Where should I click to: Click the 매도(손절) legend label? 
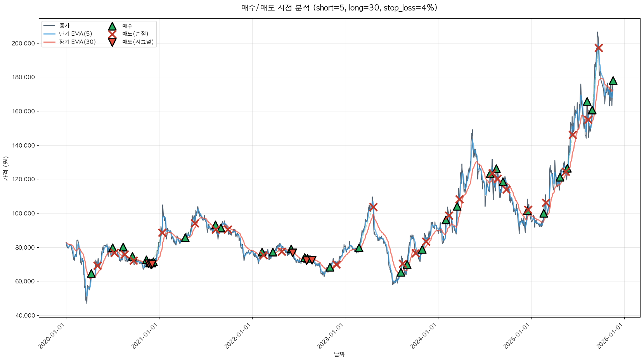135,34
